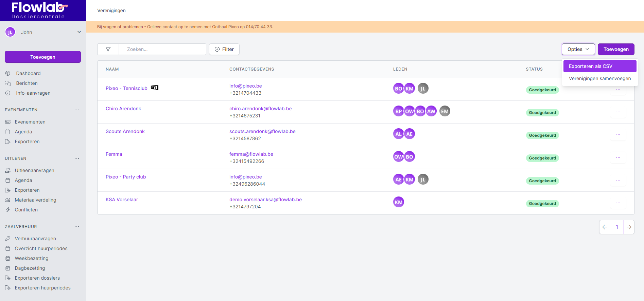Click the UiT badge next to Pixeo - Tennisclub
644x301 pixels.
click(x=154, y=88)
